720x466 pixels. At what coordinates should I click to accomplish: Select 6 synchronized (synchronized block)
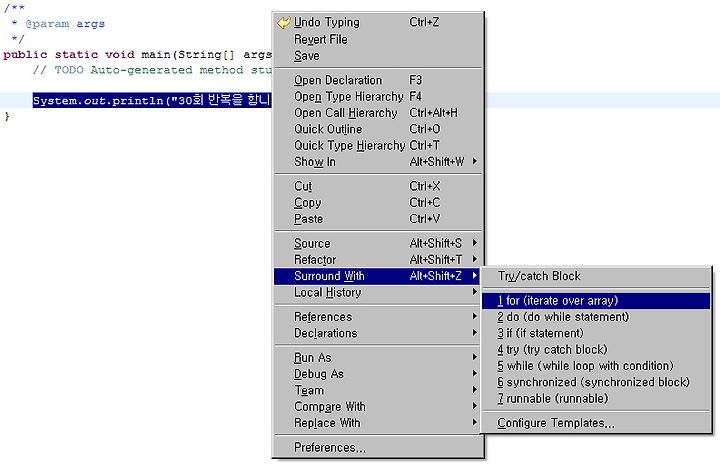coord(596,382)
